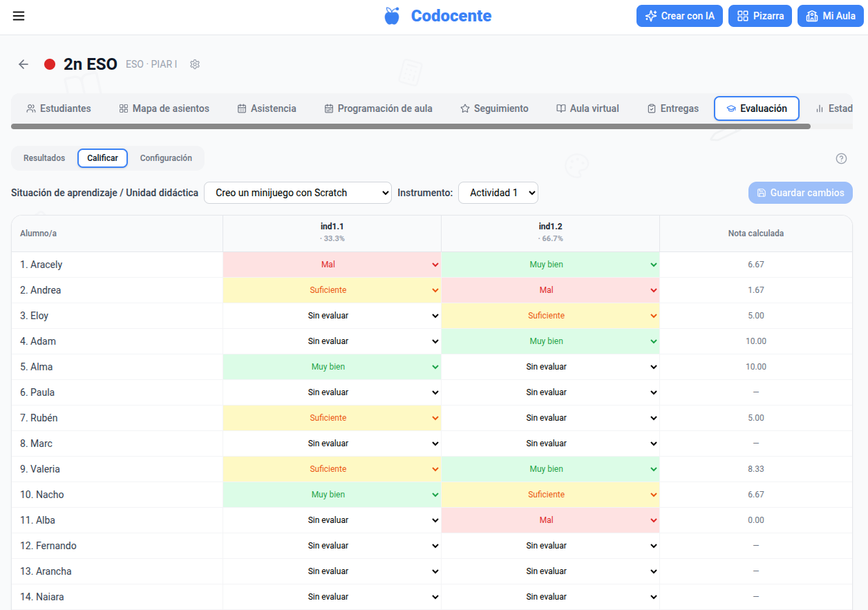
Task: Open the Instrumento Actividad 1 dropdown
Action: tap(498, 193)
